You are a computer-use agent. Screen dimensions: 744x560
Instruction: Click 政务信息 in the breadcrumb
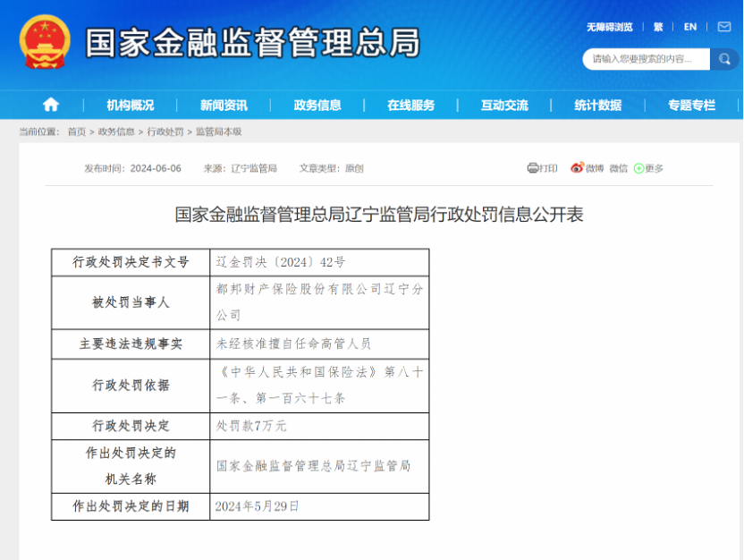coord(116,132)
